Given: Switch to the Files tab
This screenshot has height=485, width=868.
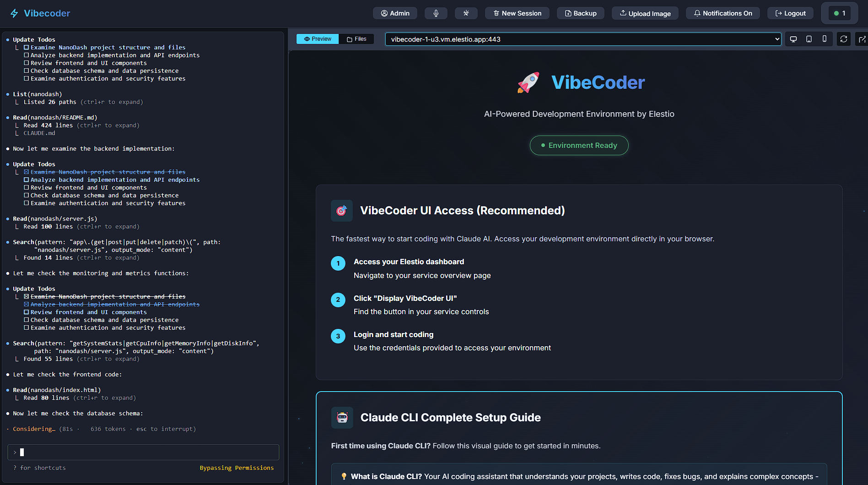Looking at the screenshot, I should [356, 39].
